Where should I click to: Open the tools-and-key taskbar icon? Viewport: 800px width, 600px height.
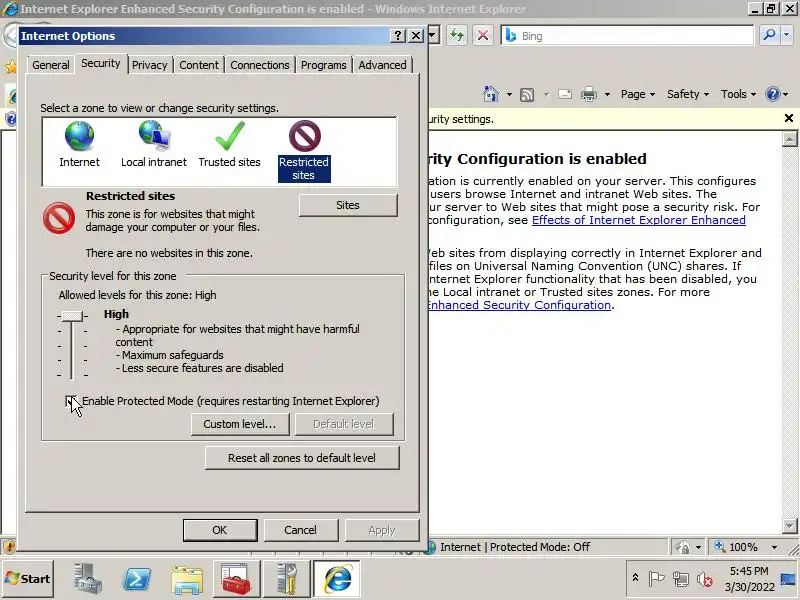[x=287, y=579]
